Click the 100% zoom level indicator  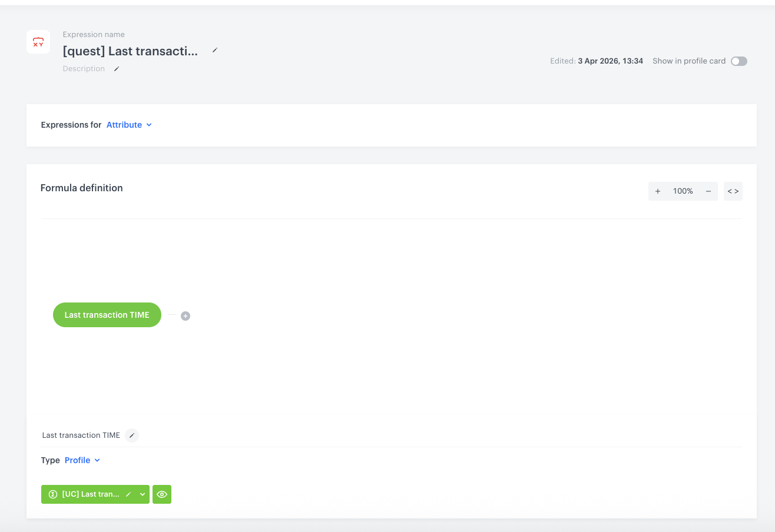pyautogui.click(x=683, y=191)
